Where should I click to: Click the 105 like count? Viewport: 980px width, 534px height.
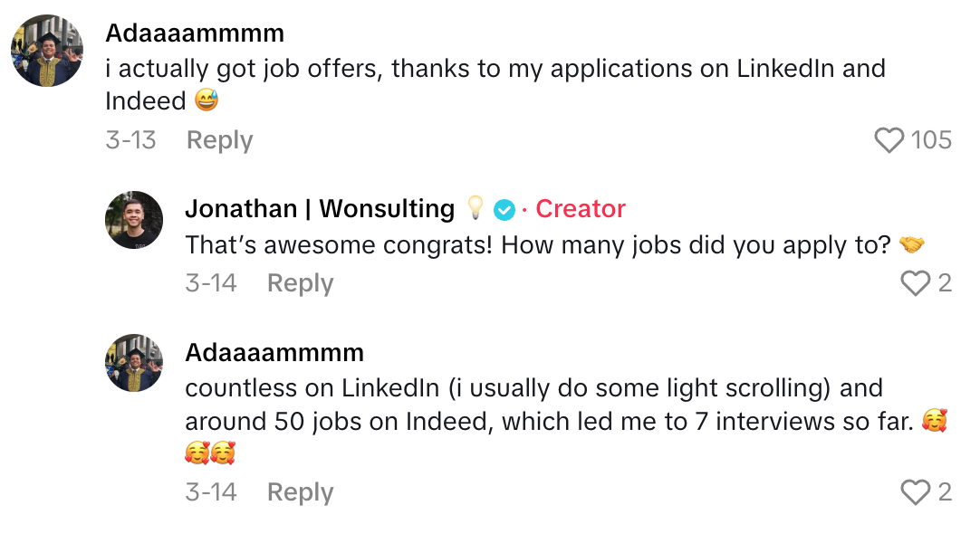[x=931, y=140]
